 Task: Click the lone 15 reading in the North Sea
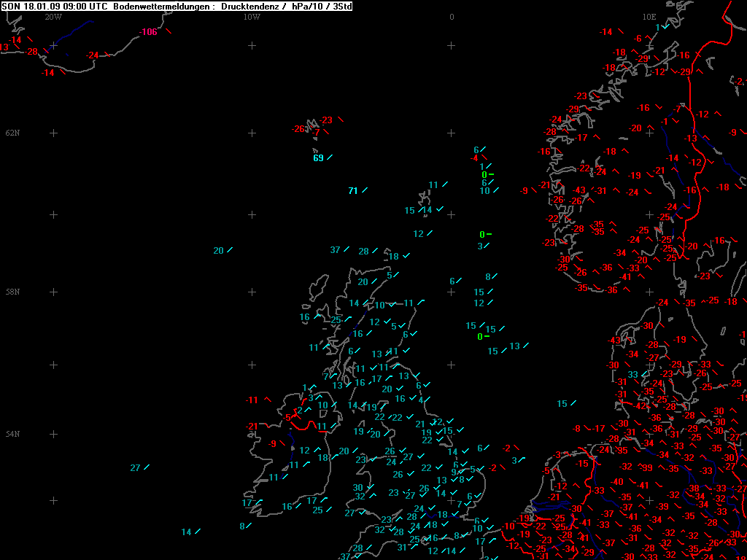[x=562, y=404]
